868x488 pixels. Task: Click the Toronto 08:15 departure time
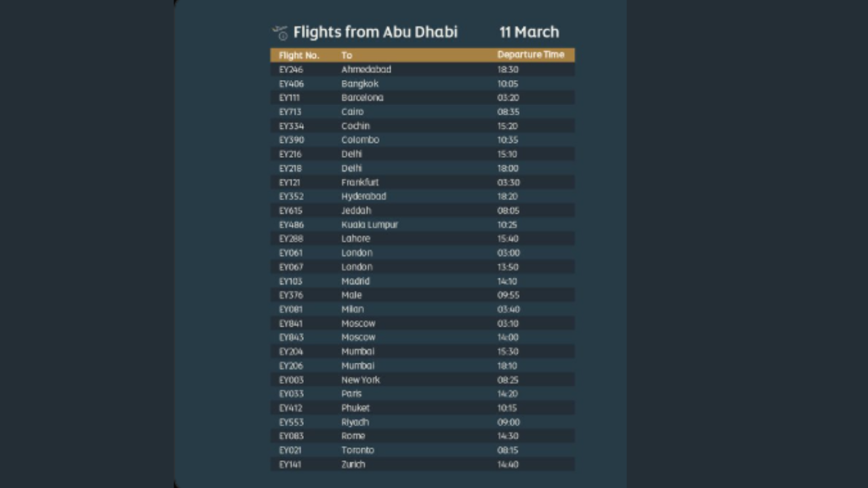508,450
